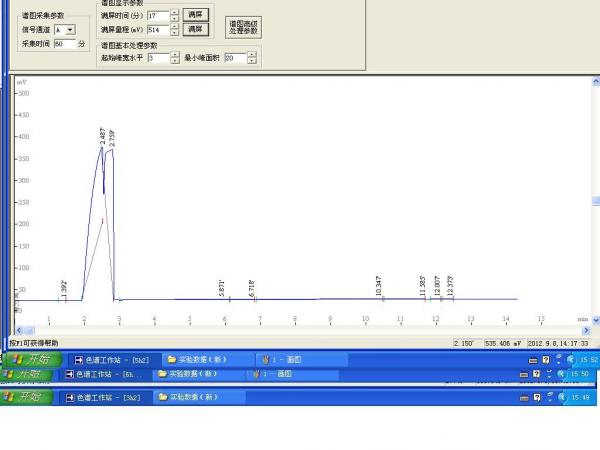The image size is (600, 450).
Task: Click the horizontal scrollbar right arrow
Action: [x=586, y=330]
